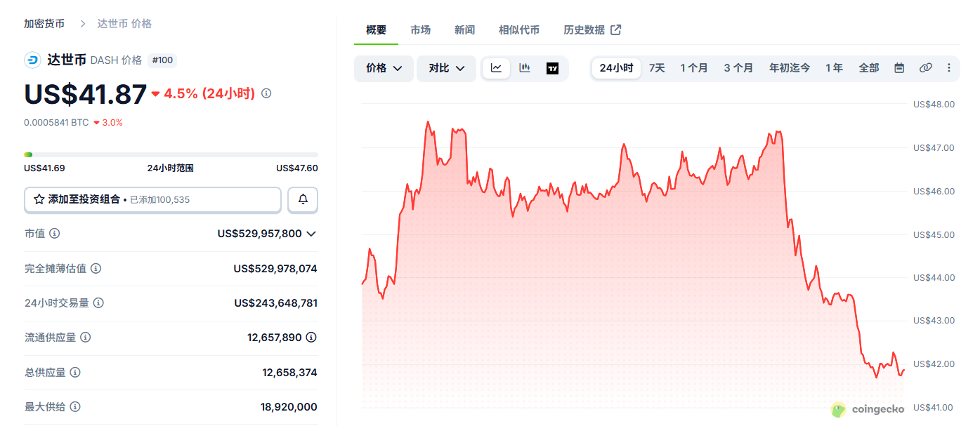Click breadcrumb arrow after 加密货币
980x426 pixels.
pyautogui.click(x=82, y=24)
